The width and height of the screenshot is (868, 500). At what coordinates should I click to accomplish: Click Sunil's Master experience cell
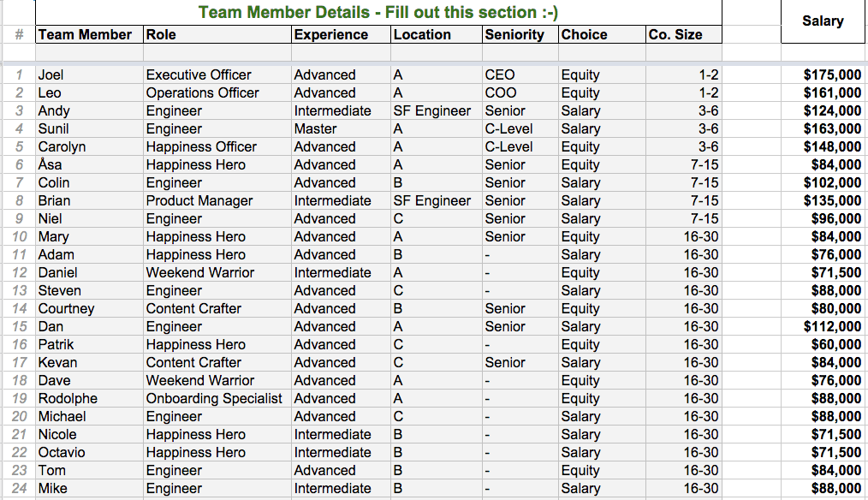click(x=316, y=128)
